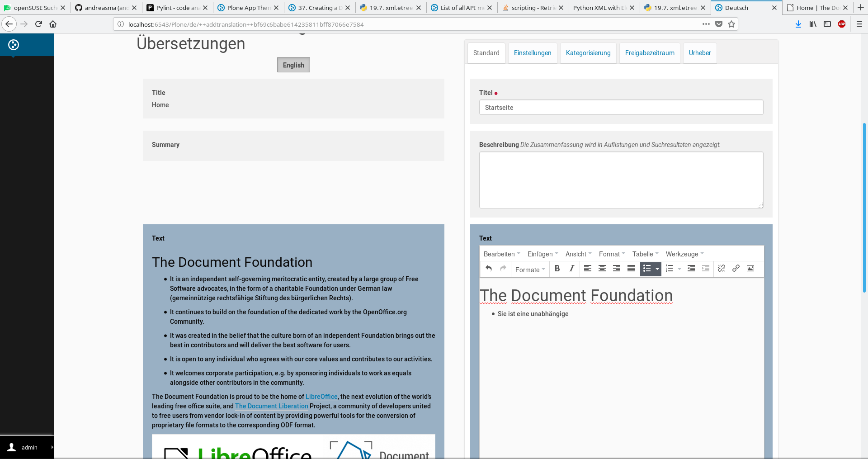Align text left in the editor
This screenshot has width=868, height=459.
point(588,269)
